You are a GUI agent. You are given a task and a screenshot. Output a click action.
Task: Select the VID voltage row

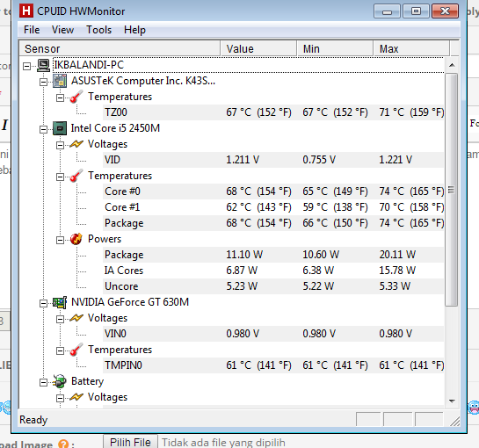point(273,160)
